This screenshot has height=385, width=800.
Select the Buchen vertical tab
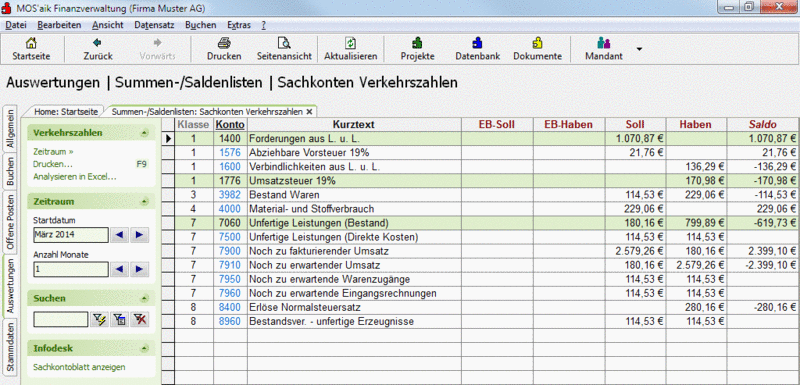[11, 171]
